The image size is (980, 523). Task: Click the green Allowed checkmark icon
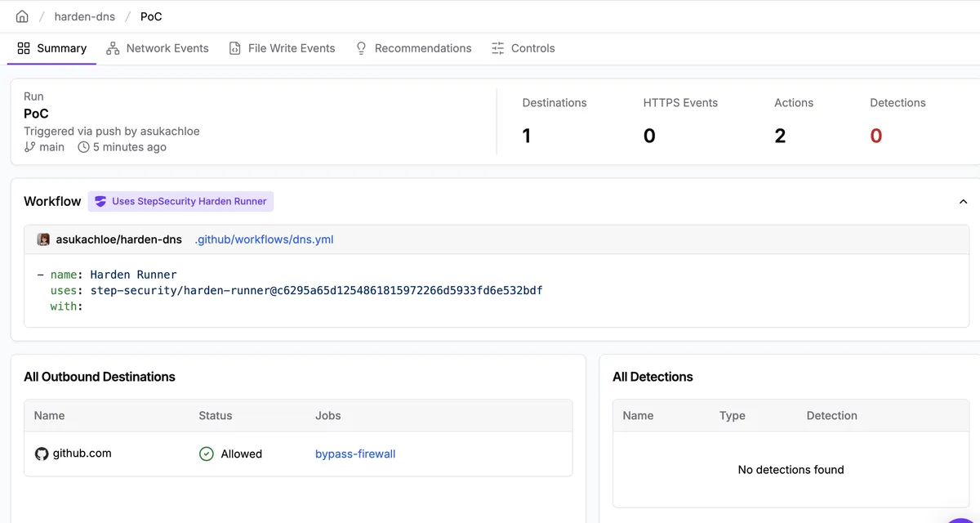click(x=207, y=454)
